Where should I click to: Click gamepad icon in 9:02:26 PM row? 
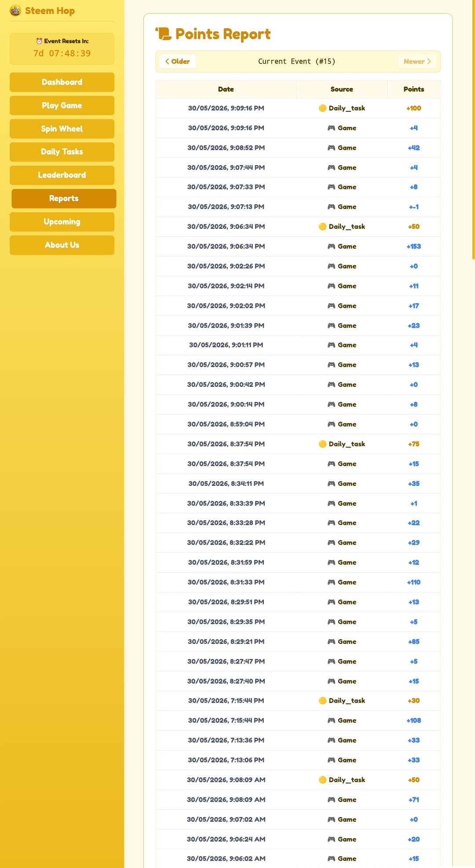[331, 266]
